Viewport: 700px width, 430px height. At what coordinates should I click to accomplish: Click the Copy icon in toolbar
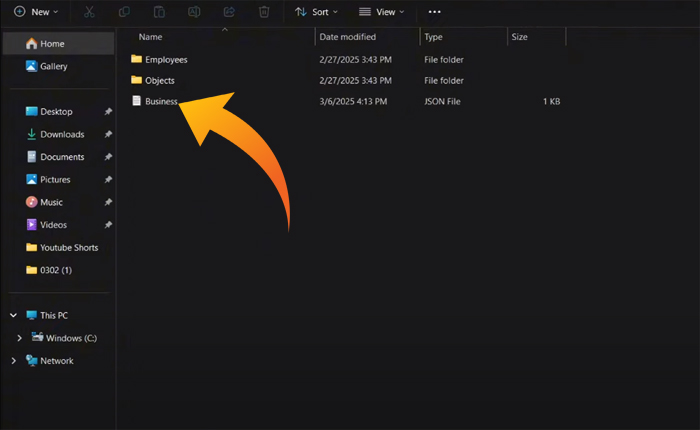coord(125,12)
